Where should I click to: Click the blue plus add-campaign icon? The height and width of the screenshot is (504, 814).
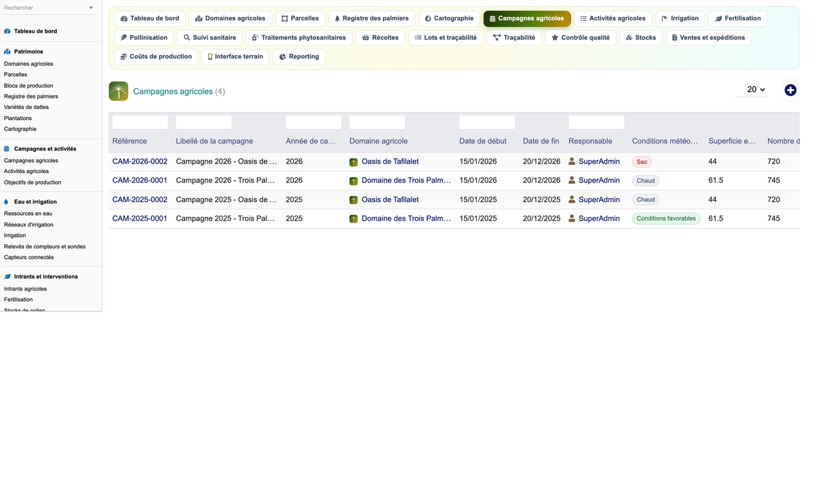(790, 90)
